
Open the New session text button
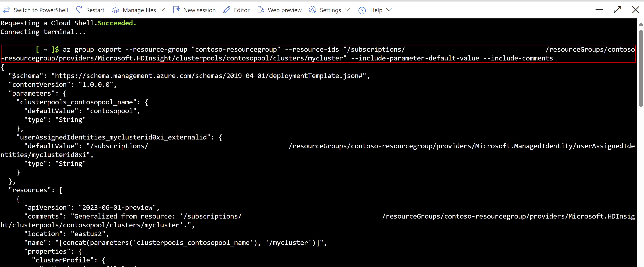click(199, 10)
